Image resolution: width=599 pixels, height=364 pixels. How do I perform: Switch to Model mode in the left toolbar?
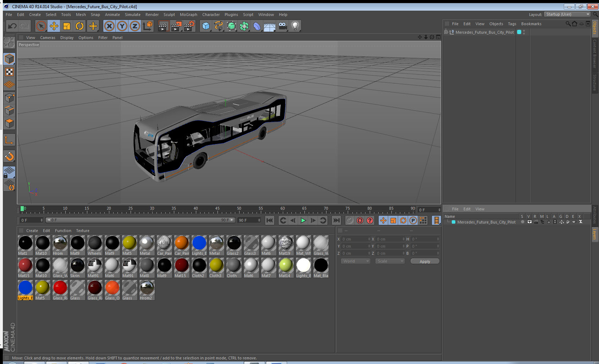coord(9,59)
